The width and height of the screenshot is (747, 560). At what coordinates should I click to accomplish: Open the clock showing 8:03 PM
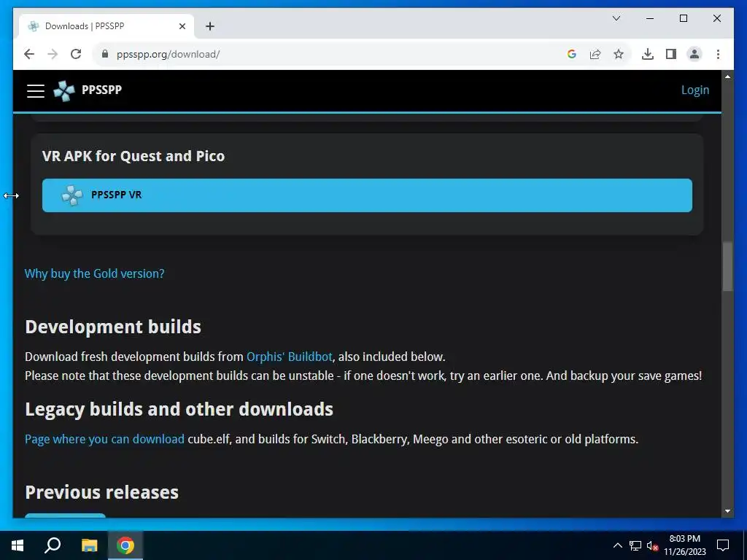[x=684, y=545]
